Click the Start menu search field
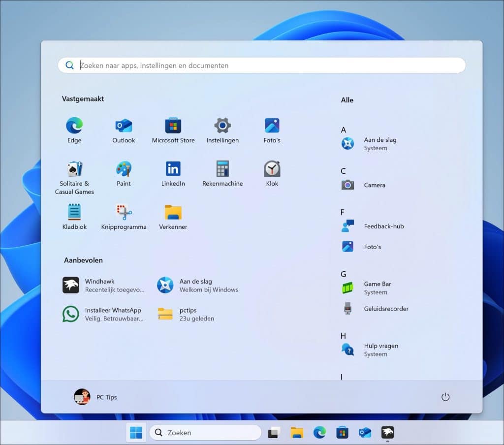Viewport: 504px width, 445px height. [x=261, y=65]
